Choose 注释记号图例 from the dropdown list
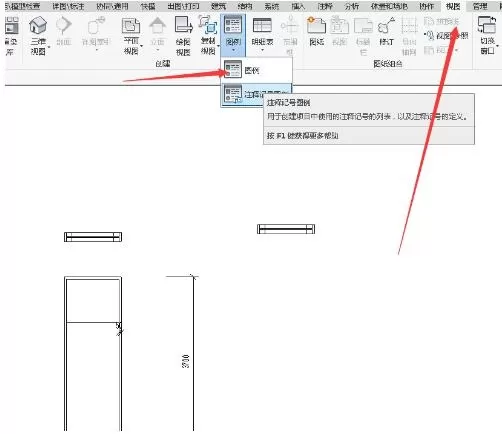The height and width of the screenshot is (434, 502). pyautogui.click(x=256, y=95)
